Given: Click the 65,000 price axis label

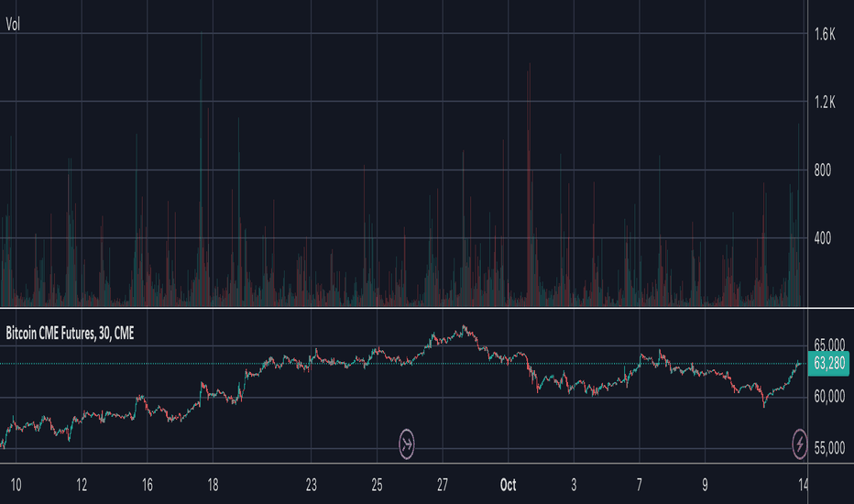Looking at the screenshot, I should click(x=829, y=345).
